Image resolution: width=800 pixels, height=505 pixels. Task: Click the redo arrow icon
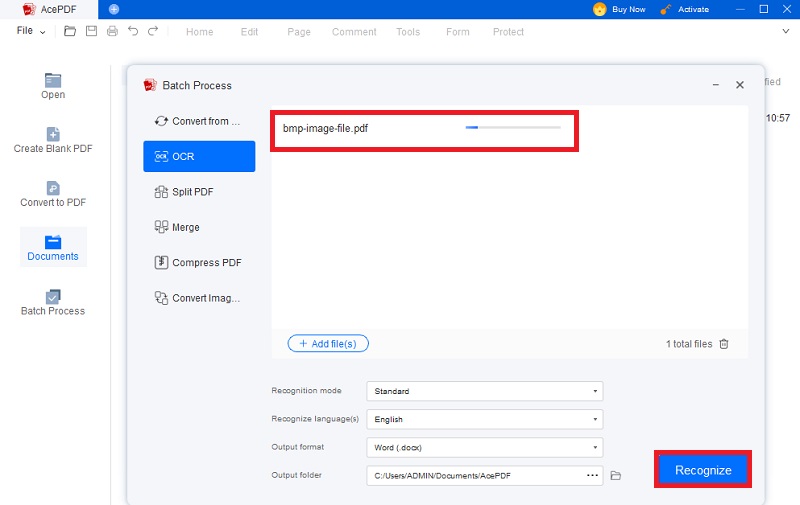(x=153, y=31)
